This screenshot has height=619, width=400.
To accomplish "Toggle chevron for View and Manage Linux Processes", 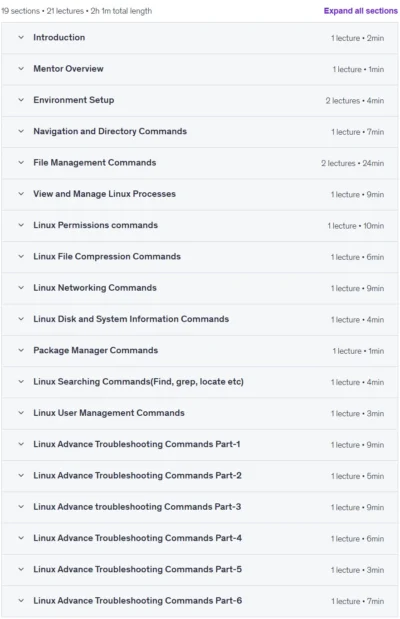I will [x=21, y=194].
